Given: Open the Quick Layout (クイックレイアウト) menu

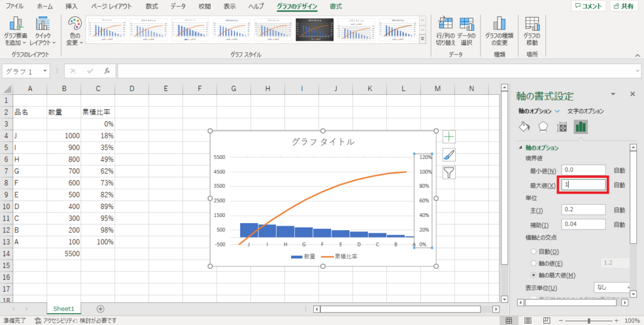Looking at the screenshot, I should click(x=43, y=31).
